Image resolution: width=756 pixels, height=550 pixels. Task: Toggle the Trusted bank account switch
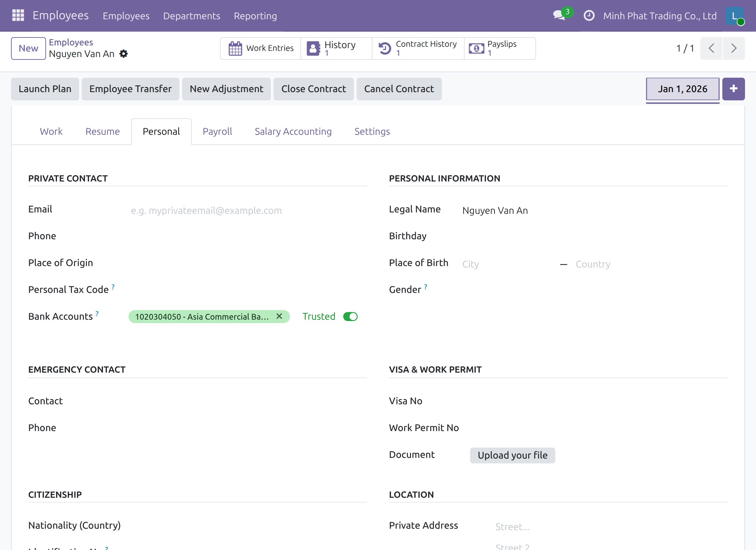tap(351, 317)
